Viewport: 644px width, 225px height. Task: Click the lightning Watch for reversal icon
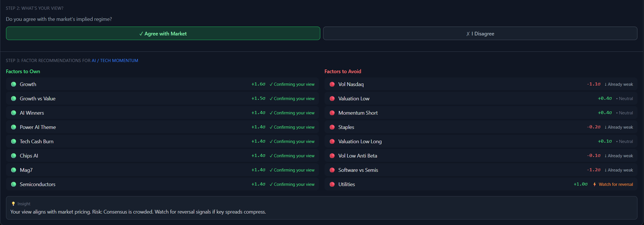[594, 184]
